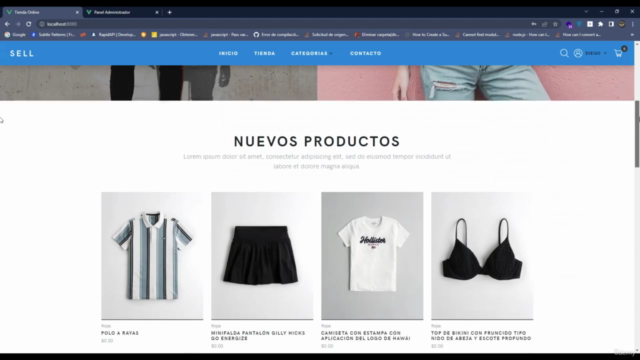
Task: Open the Polo a Rayas product link
Action: coord(120,333)
